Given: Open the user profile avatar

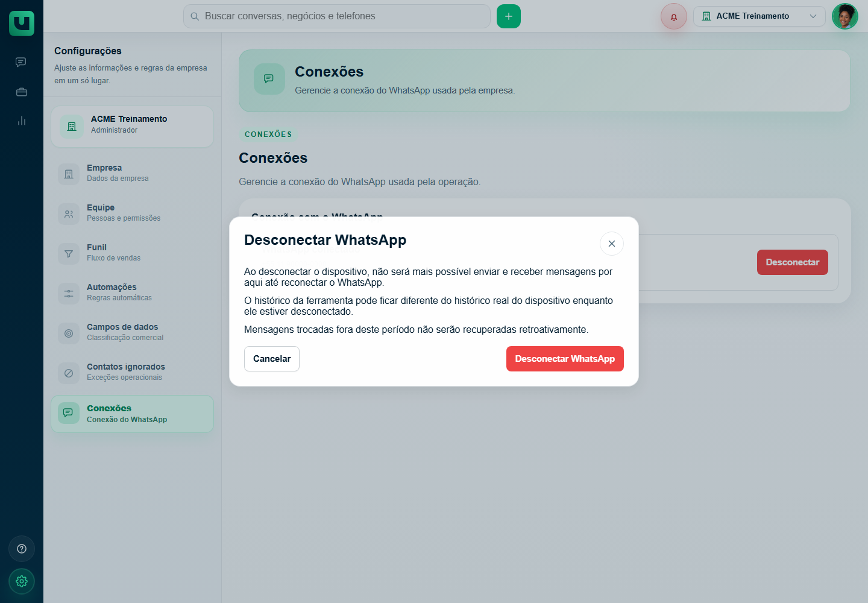Looking at the screenshot, I should [x=845, y=16].
